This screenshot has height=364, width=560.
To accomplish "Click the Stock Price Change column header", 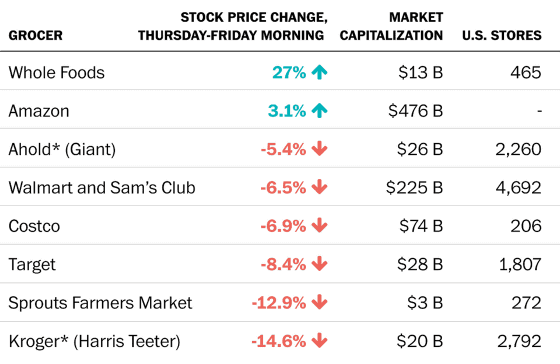I will pos(232,26).
